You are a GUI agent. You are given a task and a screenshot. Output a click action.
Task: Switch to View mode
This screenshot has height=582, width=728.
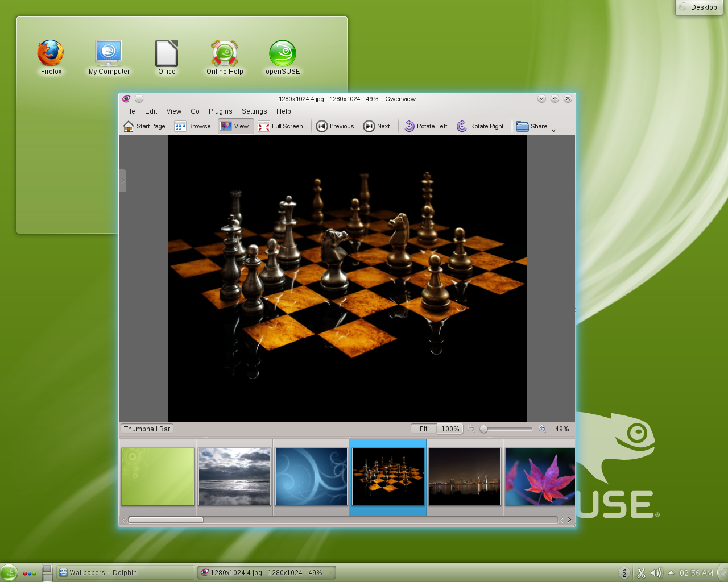coord(235,126)
